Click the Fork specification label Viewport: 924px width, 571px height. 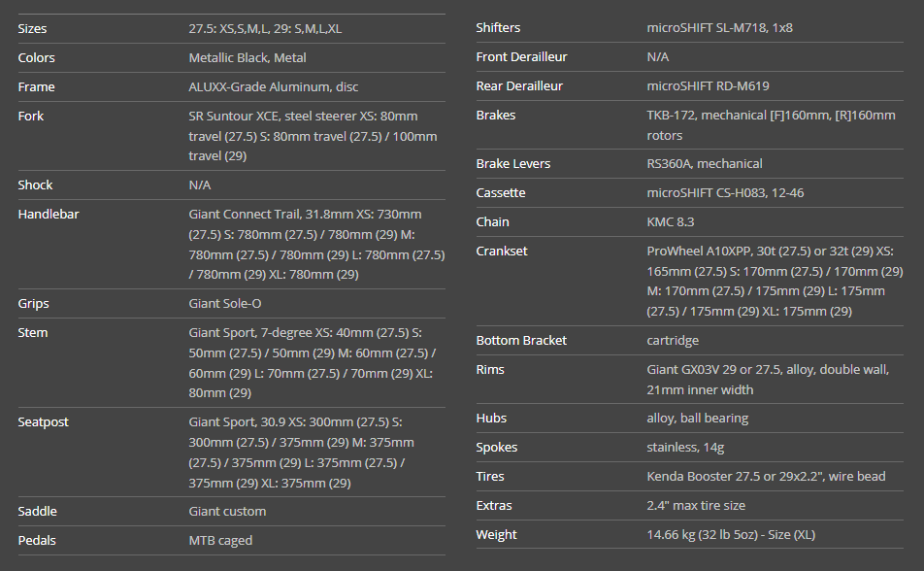[30, 117]
